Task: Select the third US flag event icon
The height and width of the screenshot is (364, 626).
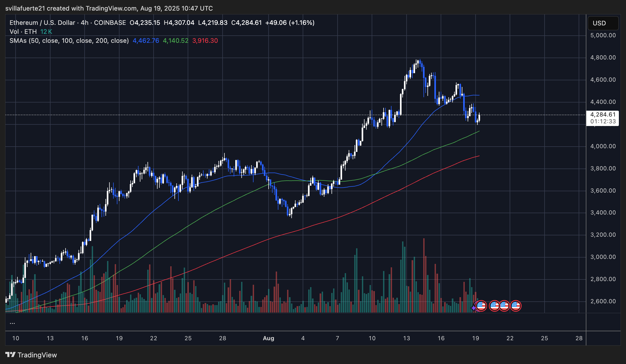Action: point(505,306)
